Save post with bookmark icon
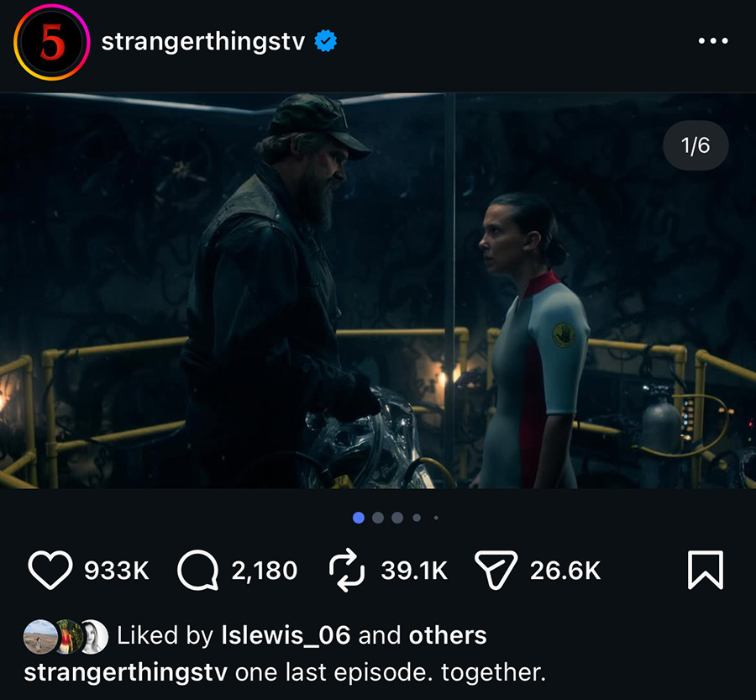Image resolution: width=756 pixels, height=700 pixels. (x=705, y=571)
